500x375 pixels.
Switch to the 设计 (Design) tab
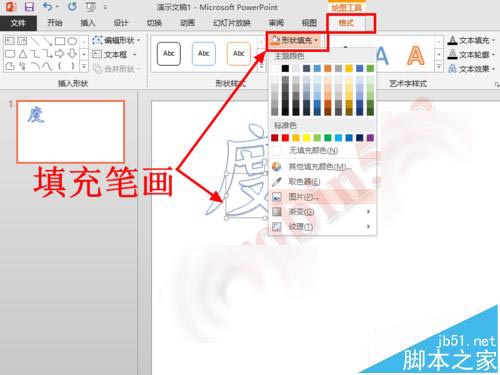(121, 23)
